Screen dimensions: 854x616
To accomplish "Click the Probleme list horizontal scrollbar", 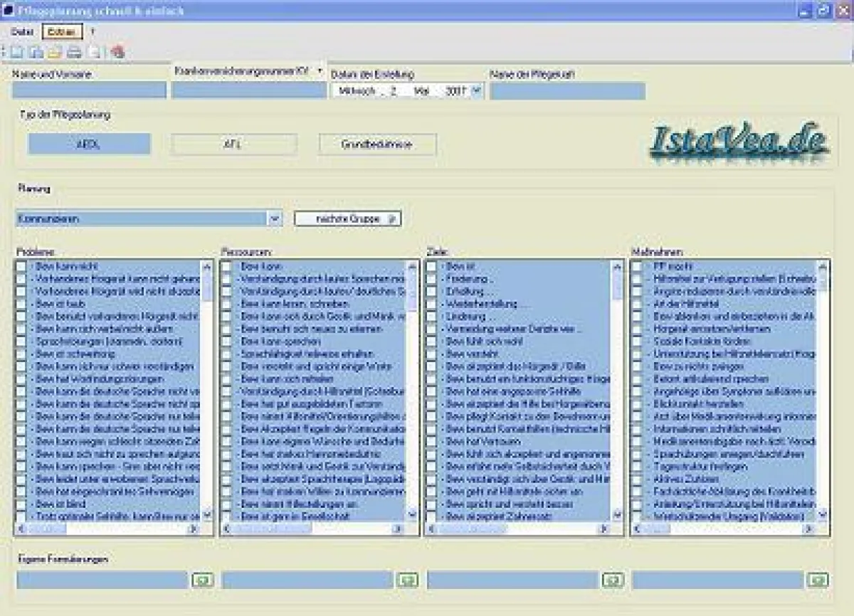I will 107,529.
